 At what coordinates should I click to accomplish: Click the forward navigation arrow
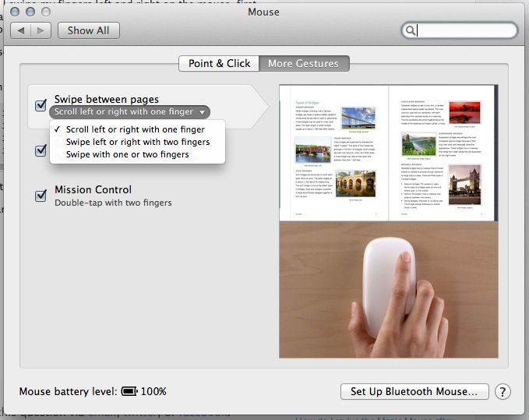pyautogui.click(x=41, y=31)
